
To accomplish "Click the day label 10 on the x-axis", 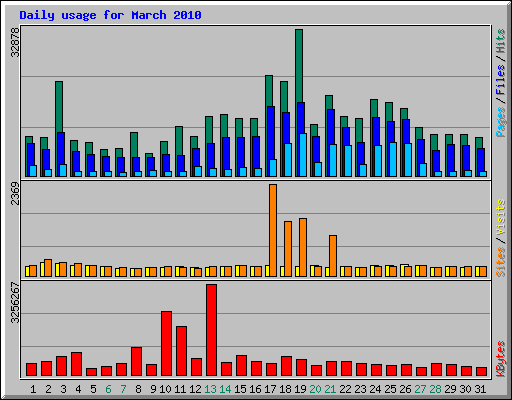I will coord(165,389).
